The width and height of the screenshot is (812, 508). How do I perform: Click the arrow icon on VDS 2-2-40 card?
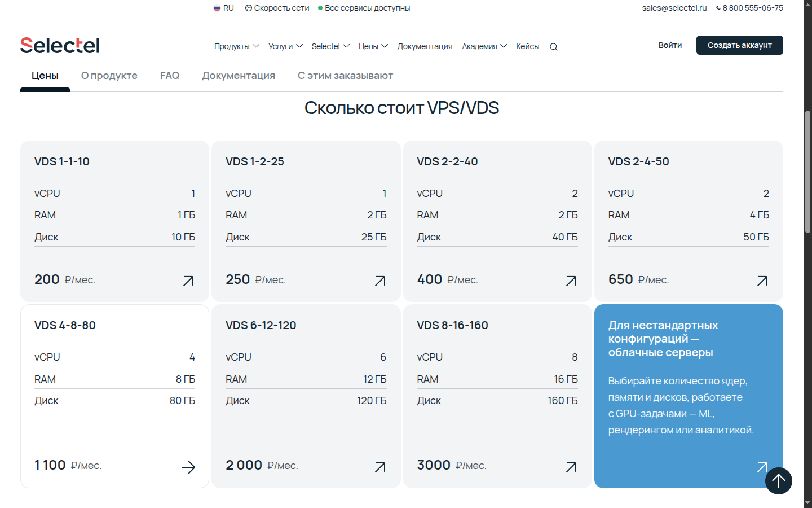(x=571, y=281)
